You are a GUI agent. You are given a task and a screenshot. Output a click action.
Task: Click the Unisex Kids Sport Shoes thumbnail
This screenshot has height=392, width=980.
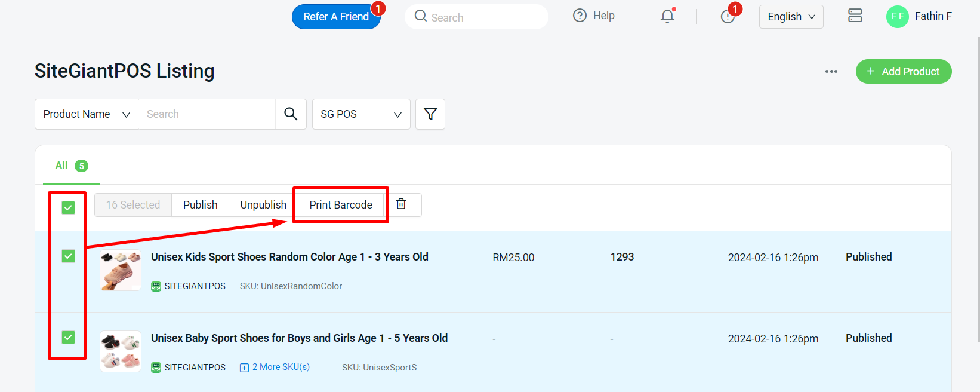pyautogui.click(x=121, y=270)
